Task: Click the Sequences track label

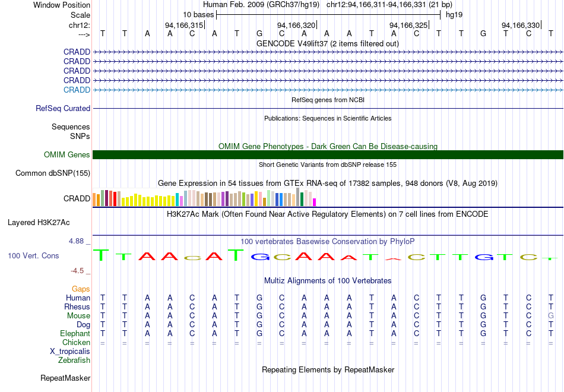Action: tap(71, 127)
